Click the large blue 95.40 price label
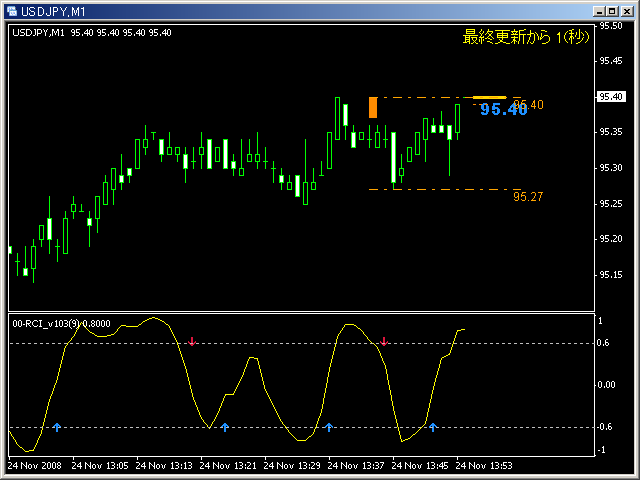 point(504,109)
